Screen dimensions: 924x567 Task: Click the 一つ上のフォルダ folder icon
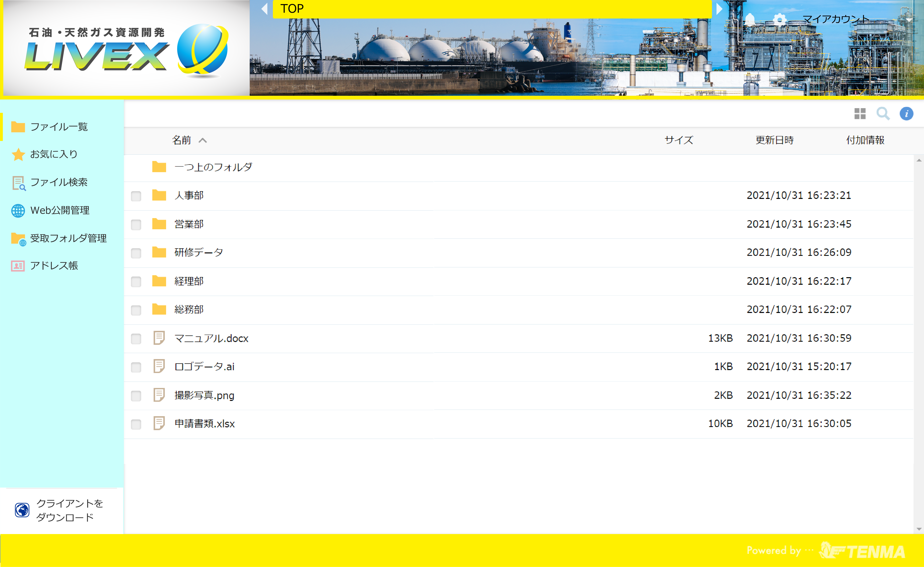pyautogui.click(x=159, y=167)
